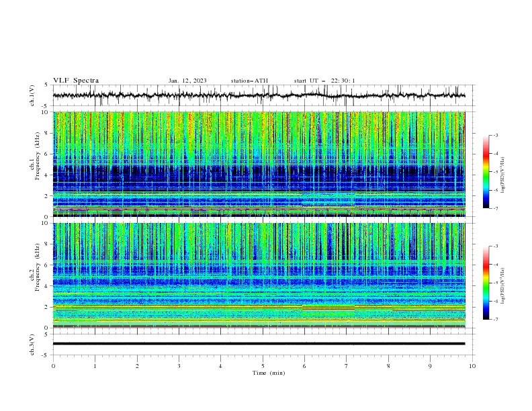The height and width of the screenshot is (411, 532).
Task: Click the "Time (min)" x-axis label
Action: point(269,373)
